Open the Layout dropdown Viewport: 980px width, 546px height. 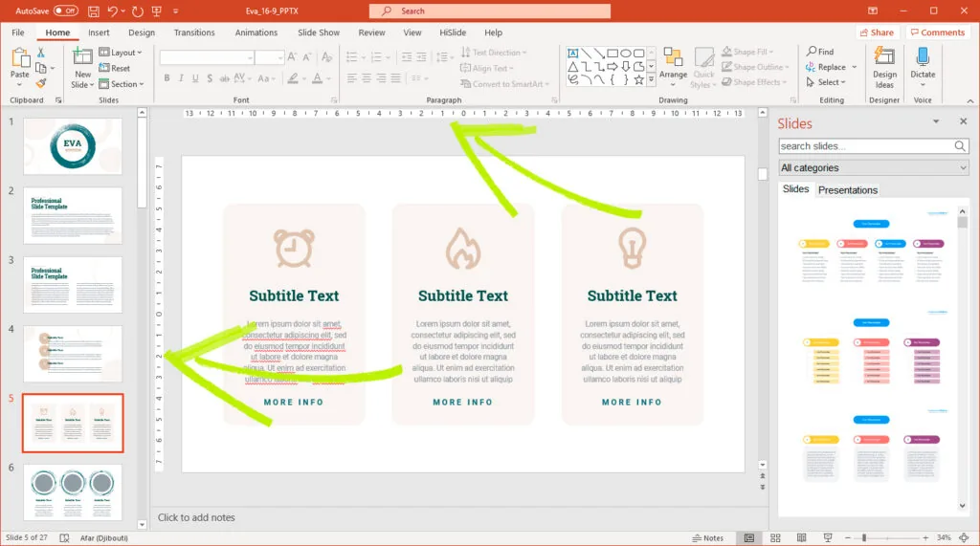point(120,53)
